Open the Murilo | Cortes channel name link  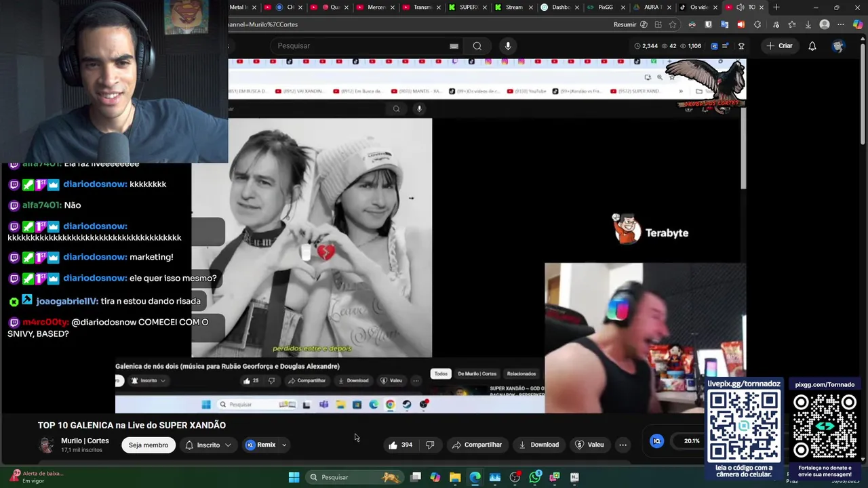tap(85, 441)
